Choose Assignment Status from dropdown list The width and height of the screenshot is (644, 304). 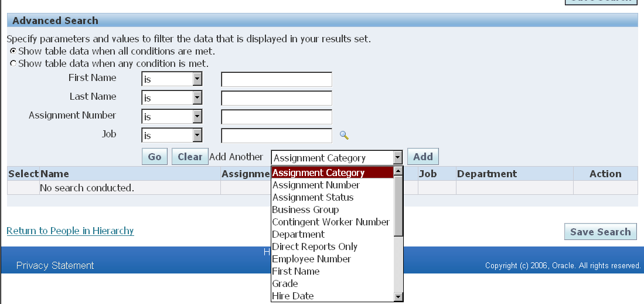coord(313,197)
